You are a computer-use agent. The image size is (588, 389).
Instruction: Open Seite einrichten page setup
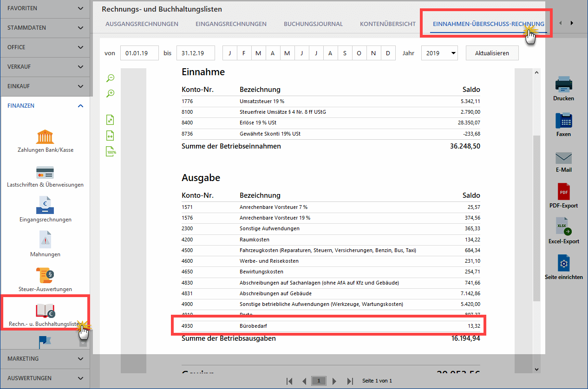pyautogui.click(x=563, y=267)
